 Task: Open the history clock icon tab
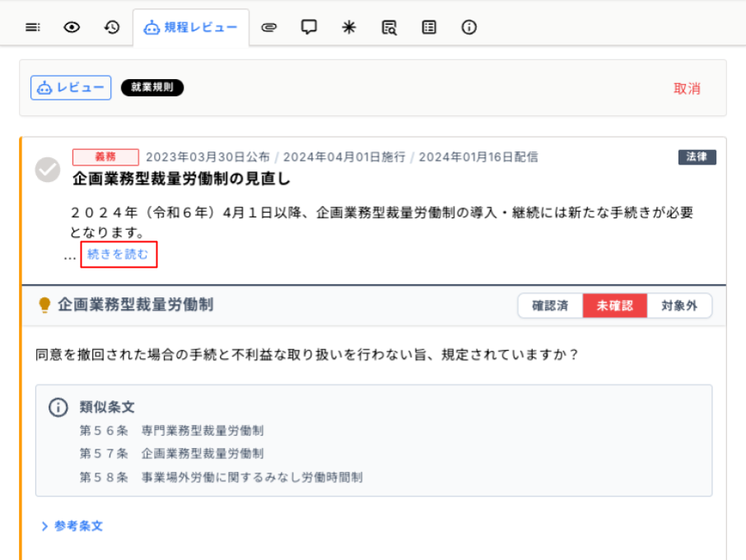point(112,27)
